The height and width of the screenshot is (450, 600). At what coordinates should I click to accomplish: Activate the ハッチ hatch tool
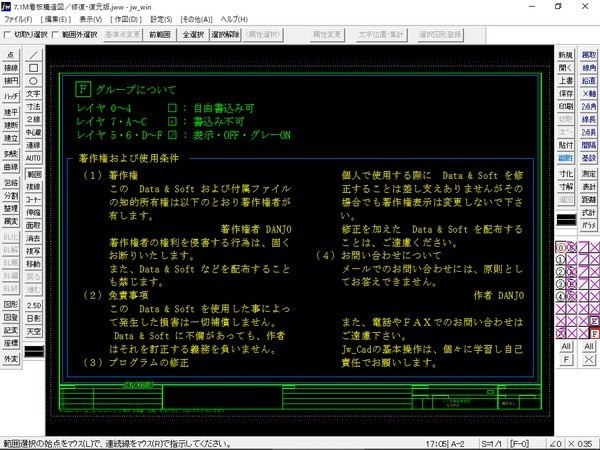coord(11,96)
